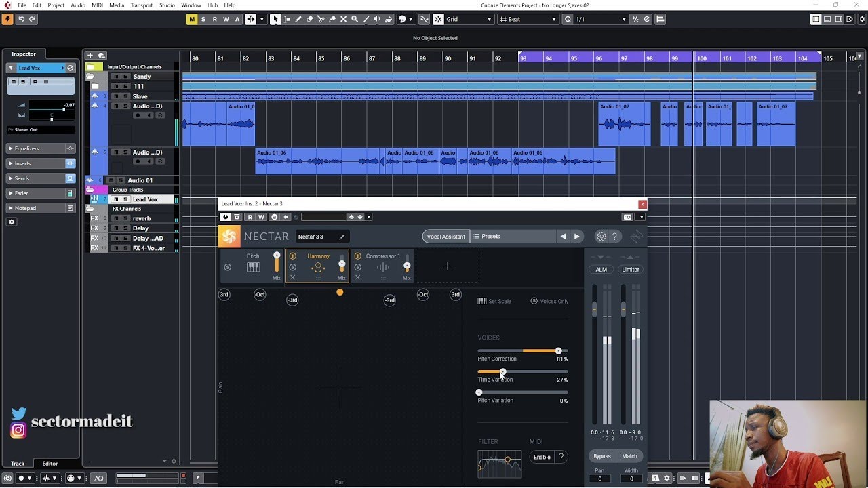Toggle global Mute M state button
The height and width of the screenshot is (488, 868).
192,19
